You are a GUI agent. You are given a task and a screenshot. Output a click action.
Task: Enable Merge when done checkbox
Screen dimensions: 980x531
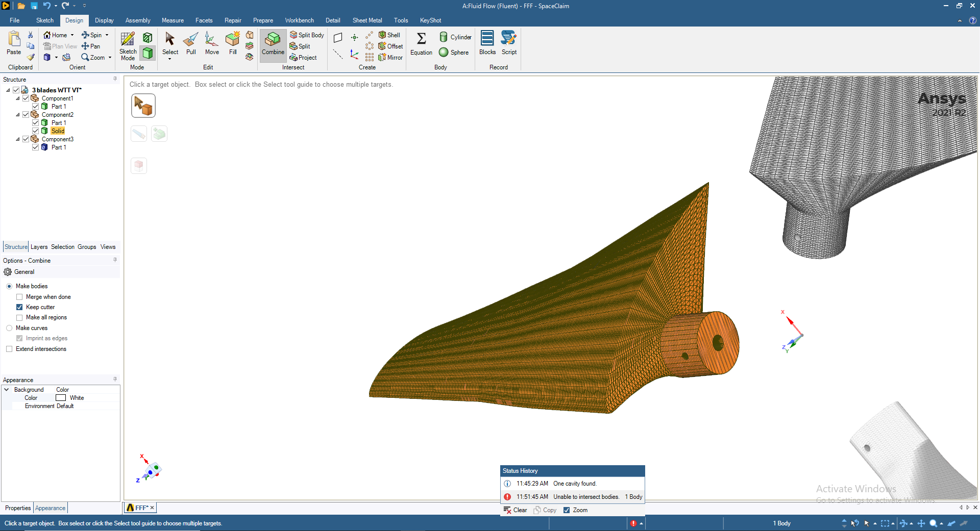click(x=19, y=297)
